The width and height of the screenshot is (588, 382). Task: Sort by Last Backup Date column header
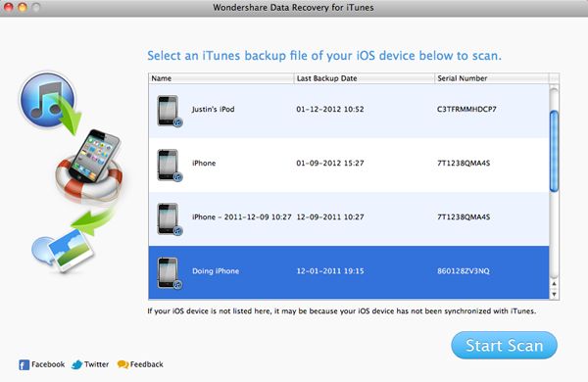coord(364,78)
